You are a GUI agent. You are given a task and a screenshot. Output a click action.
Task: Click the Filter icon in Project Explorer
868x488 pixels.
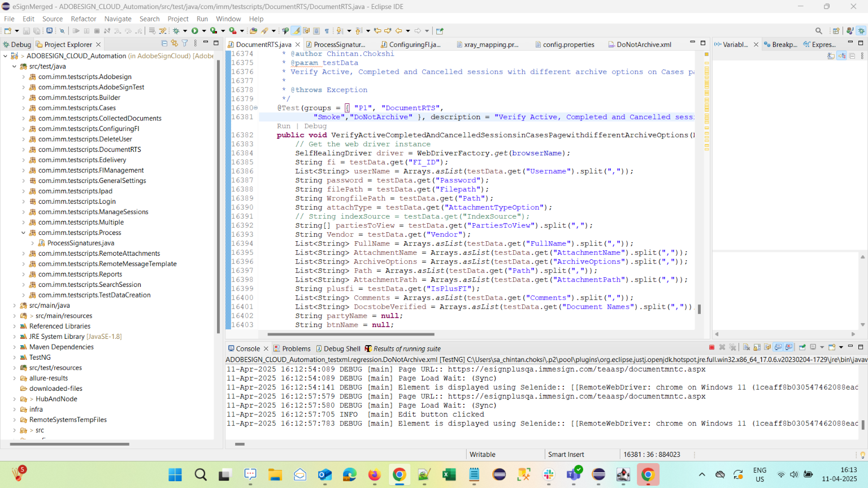click(x=185, y=43)
